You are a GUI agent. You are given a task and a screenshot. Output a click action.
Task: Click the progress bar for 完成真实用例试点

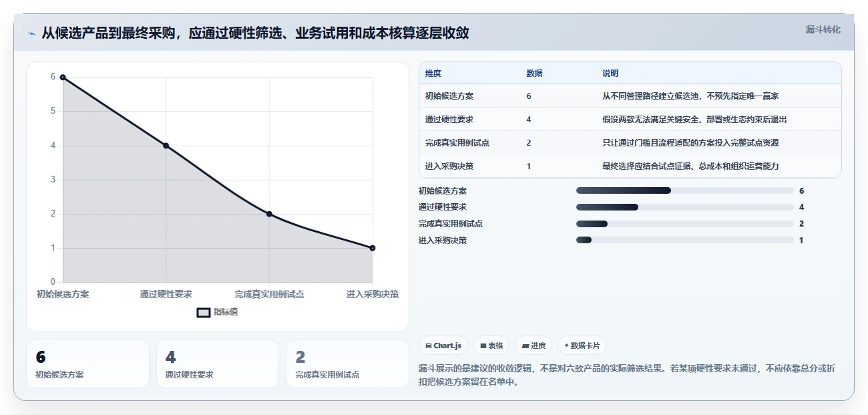tap(684, 224)
